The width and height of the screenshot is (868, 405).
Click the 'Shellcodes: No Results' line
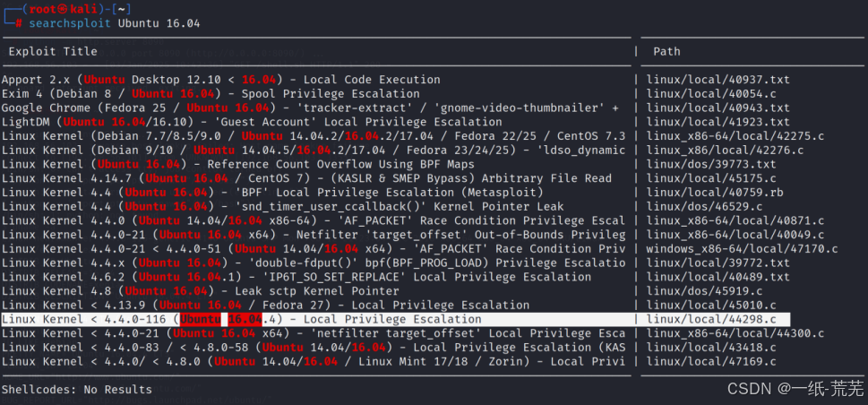(x=77, y=390)
